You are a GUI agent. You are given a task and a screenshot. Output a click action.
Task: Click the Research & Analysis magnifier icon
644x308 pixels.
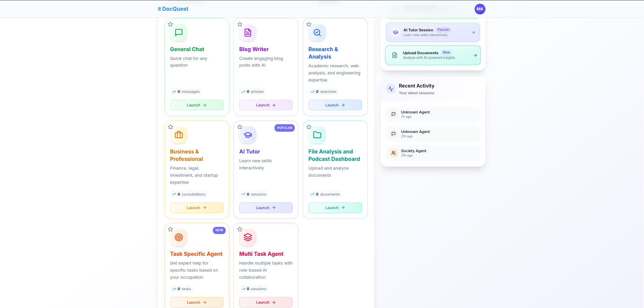pos(317,33)
